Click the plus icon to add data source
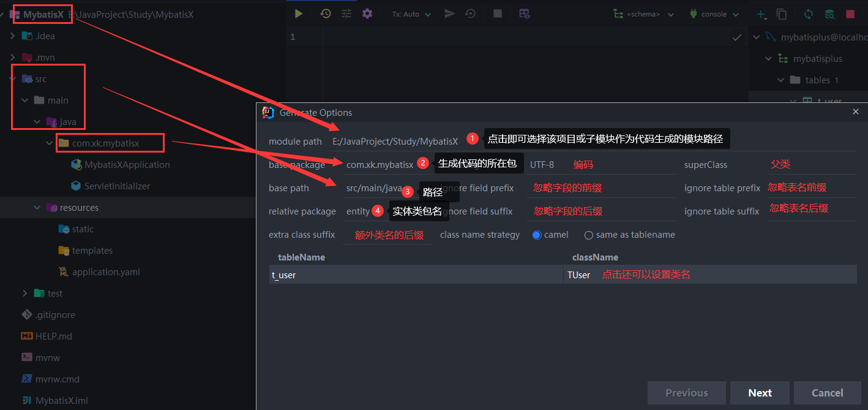Screen dimensions: 868x410 [x=760, y=14]
